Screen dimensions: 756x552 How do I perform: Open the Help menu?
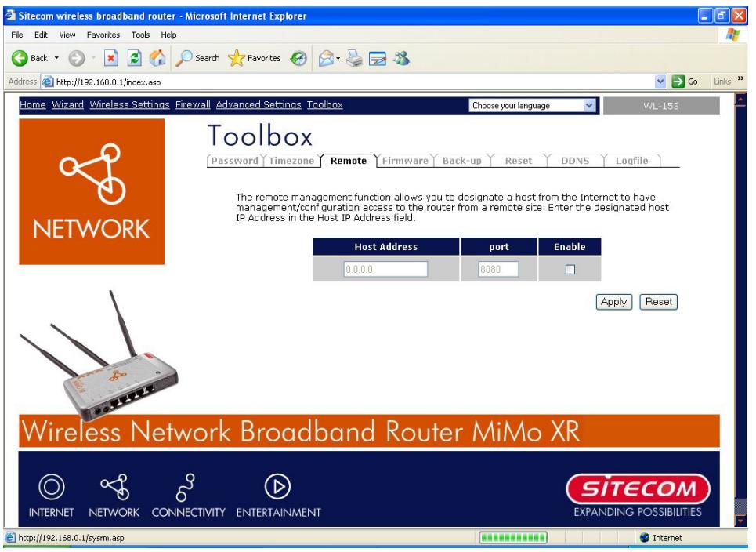168,34
